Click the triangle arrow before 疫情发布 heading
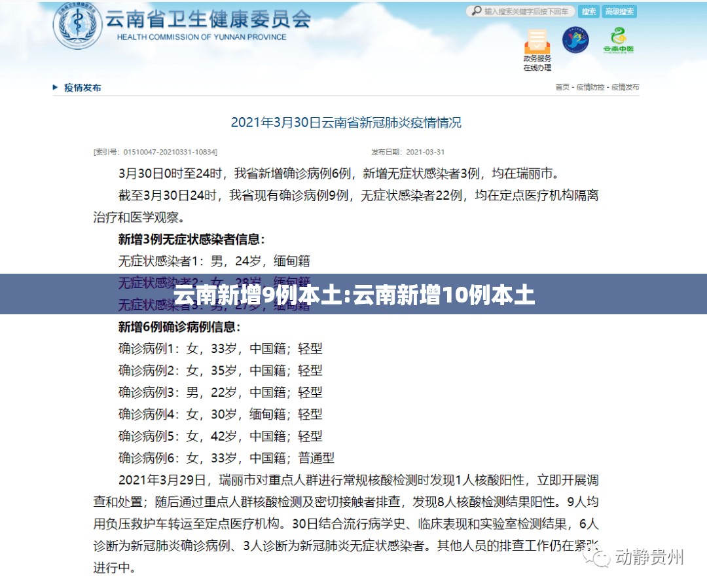This screenshot has width=707, height=588. click(55, 88)
